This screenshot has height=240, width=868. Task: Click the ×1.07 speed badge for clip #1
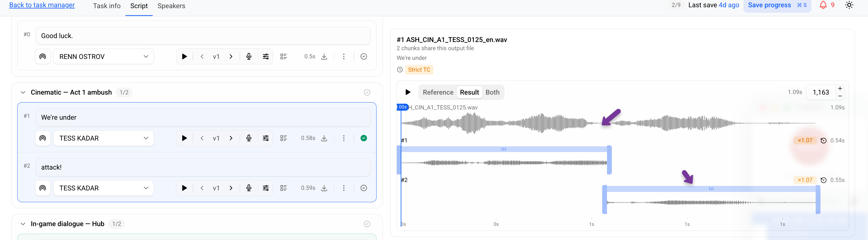(x=805, y=140)
